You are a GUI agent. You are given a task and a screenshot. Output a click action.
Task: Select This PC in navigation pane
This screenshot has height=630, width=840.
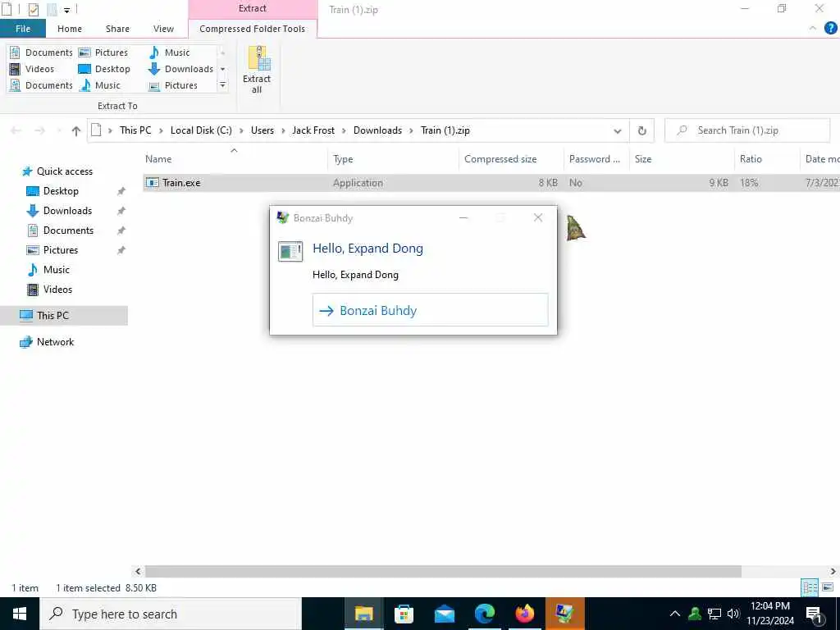pyautogui.click(x=64, y=316)
